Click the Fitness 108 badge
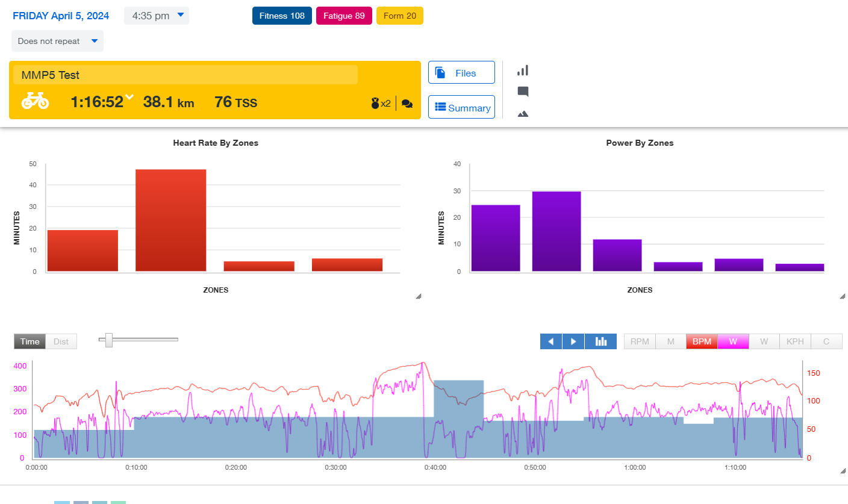The image size is (848, 504). click(282, 16)
